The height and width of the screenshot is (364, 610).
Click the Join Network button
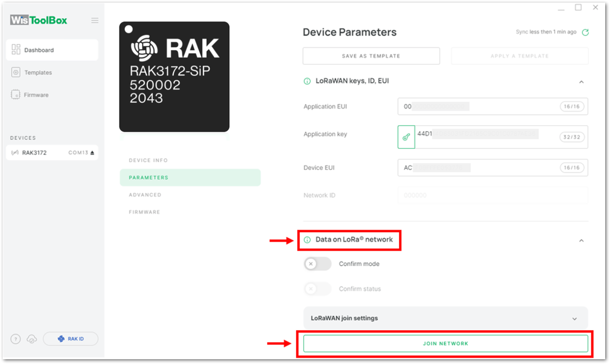(x=446, y=344)
